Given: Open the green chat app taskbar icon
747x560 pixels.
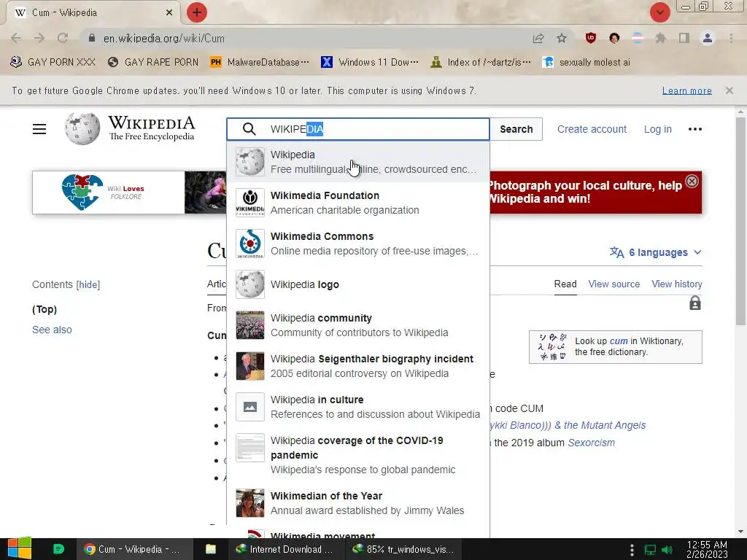Looking at the screenshot, I should (x=58, y=549).
